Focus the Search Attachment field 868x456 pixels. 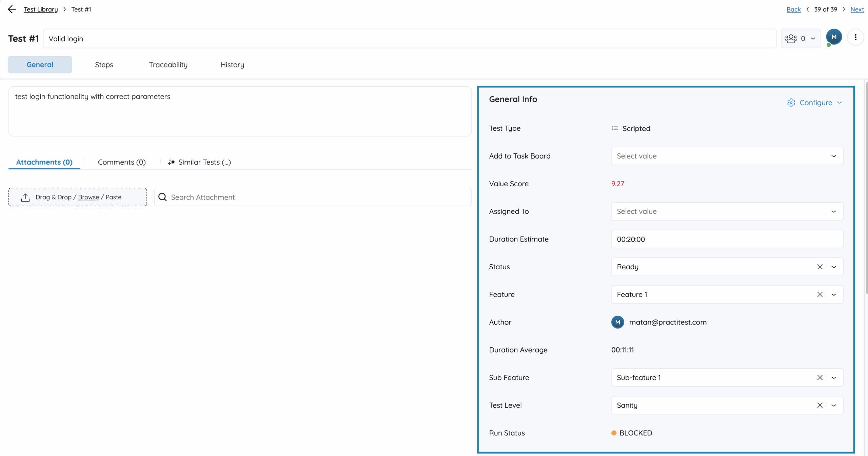pyautogui.click(x=313, y=197)
